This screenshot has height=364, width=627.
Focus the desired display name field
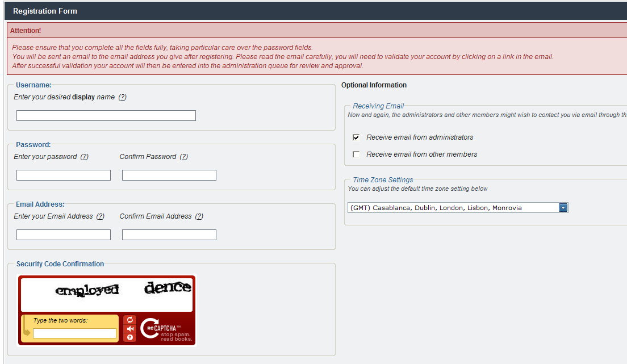coord(106,116)
